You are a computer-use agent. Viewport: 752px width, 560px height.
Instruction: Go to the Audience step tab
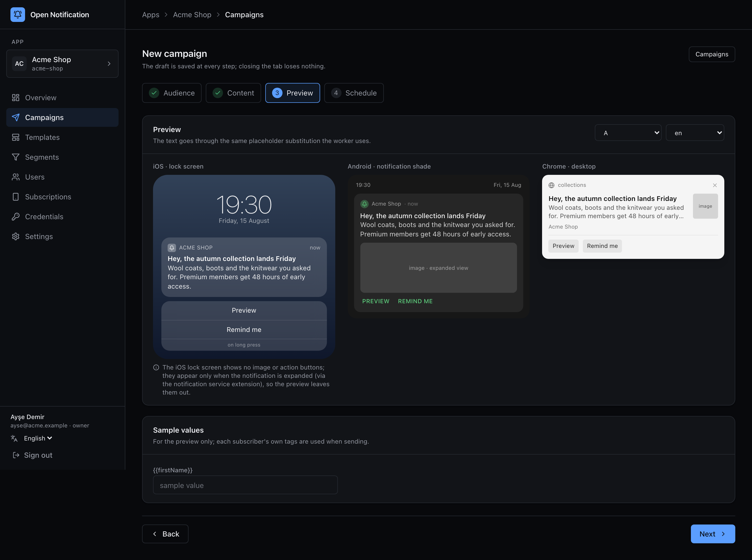[172, 93]
